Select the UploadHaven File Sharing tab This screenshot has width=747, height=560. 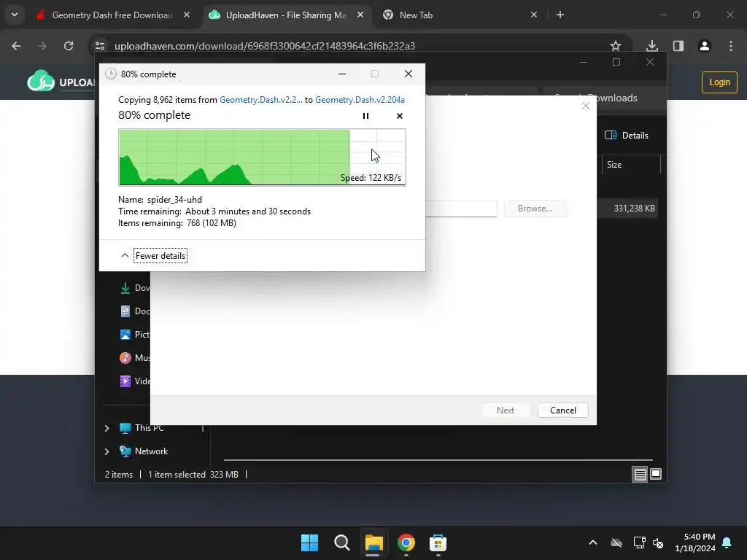[x=286, y=15]
